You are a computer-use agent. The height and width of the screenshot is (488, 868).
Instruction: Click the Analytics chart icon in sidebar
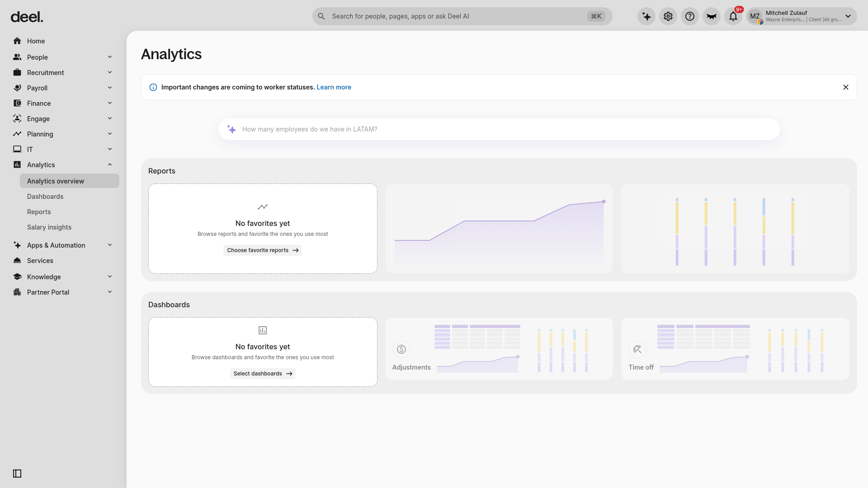(x=17, y=165)
